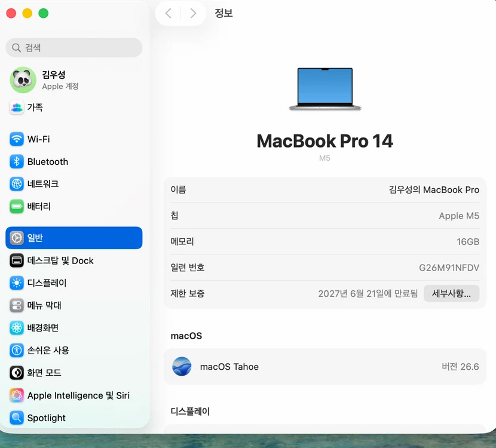Open 세부사항... warranty details button
496x448 pixels.
pyautogui.click(x=451, y=293)
